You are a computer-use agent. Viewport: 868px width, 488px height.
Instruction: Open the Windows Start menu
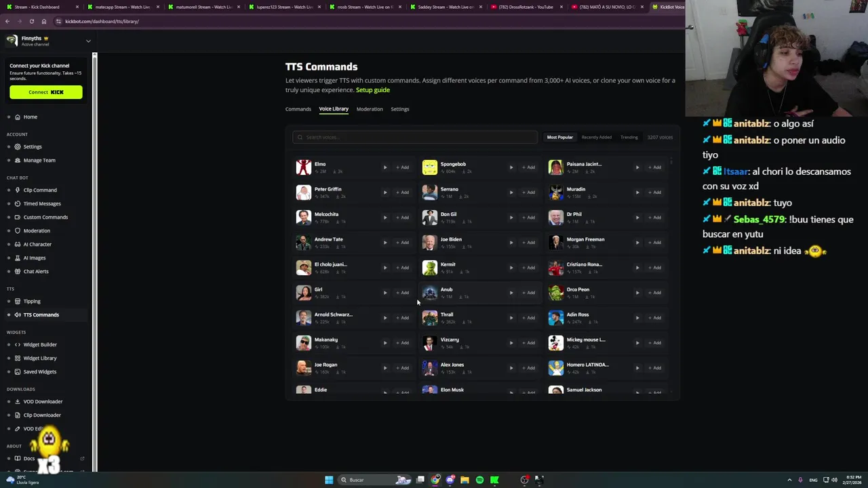[x=329, y=480]
